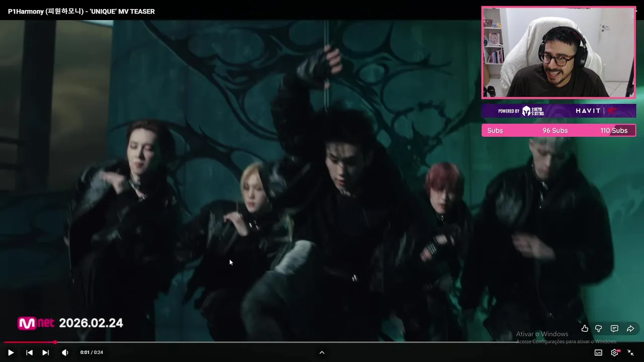The width and height of the screenshot is (644, 362).
Task: Click the 2026.02.24 date text
Action: 91,323
